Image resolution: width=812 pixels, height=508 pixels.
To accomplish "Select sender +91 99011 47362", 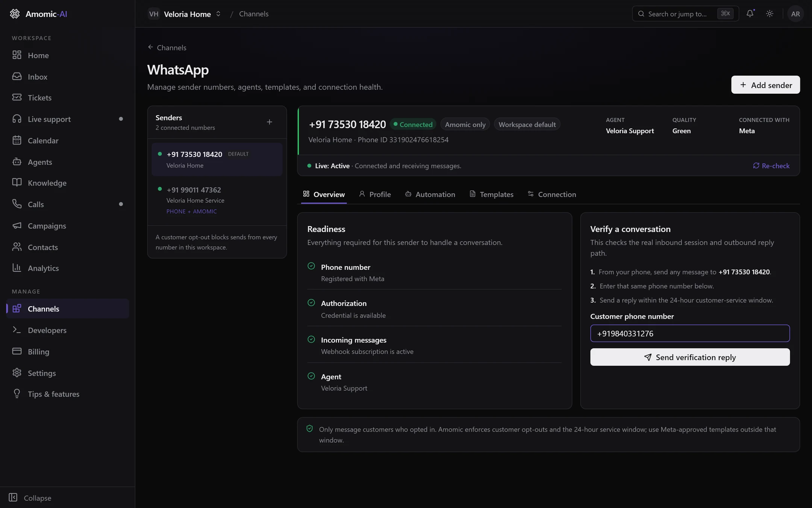I will (217, 200).
